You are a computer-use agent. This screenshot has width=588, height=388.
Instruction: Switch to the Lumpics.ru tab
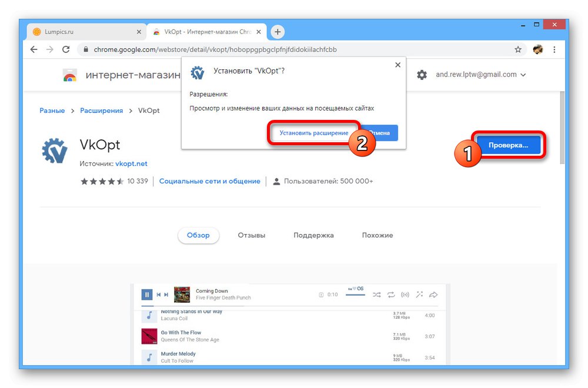point(86,32)
